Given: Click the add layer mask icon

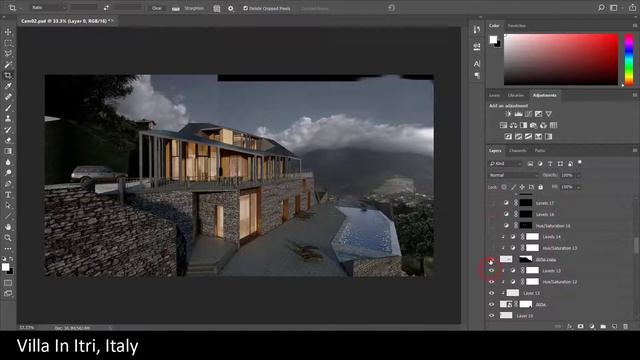Looking at the screenshot, I should tap(580, 327).
